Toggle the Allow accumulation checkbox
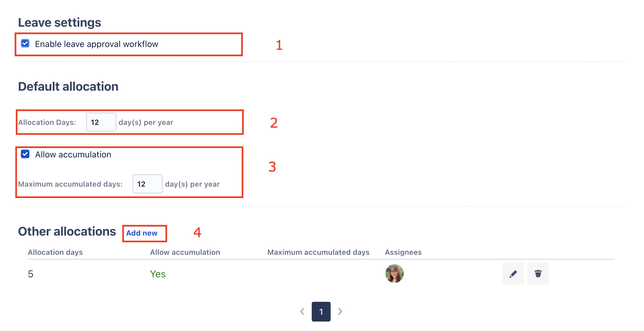 (x=25, y=154)
